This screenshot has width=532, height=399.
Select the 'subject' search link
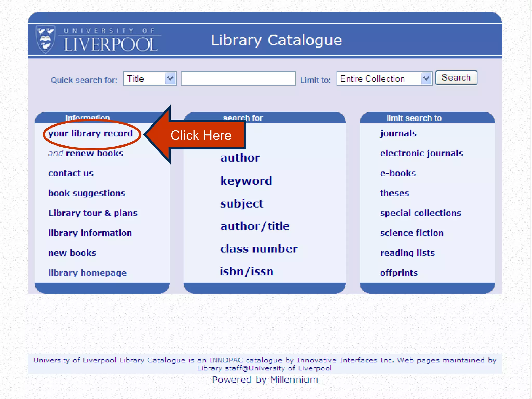[x=242, y=203]
